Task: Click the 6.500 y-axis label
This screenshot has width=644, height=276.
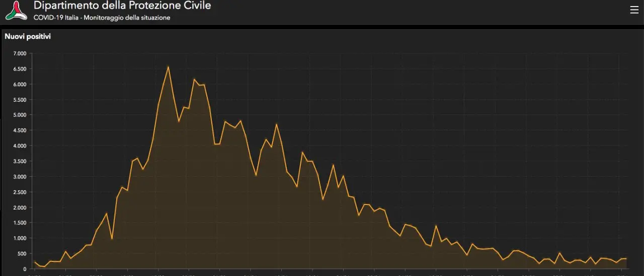Action: point(20,69)
